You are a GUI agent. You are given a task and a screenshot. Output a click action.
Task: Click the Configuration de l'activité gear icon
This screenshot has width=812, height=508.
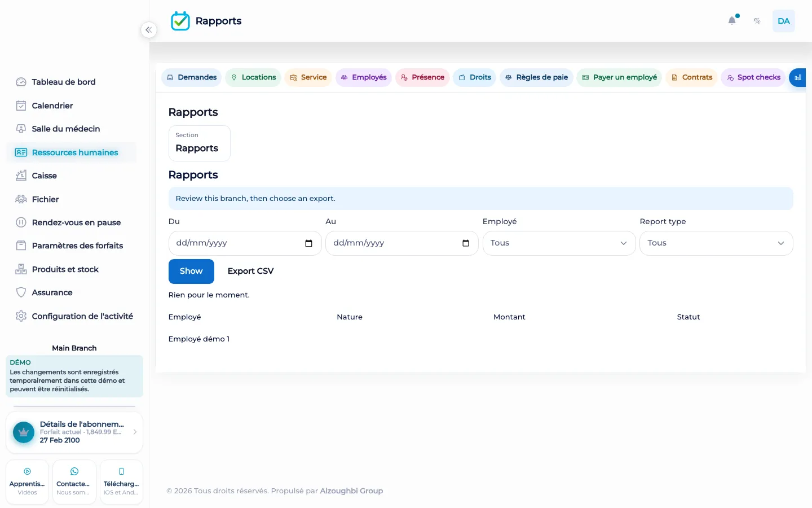[21, 316]
